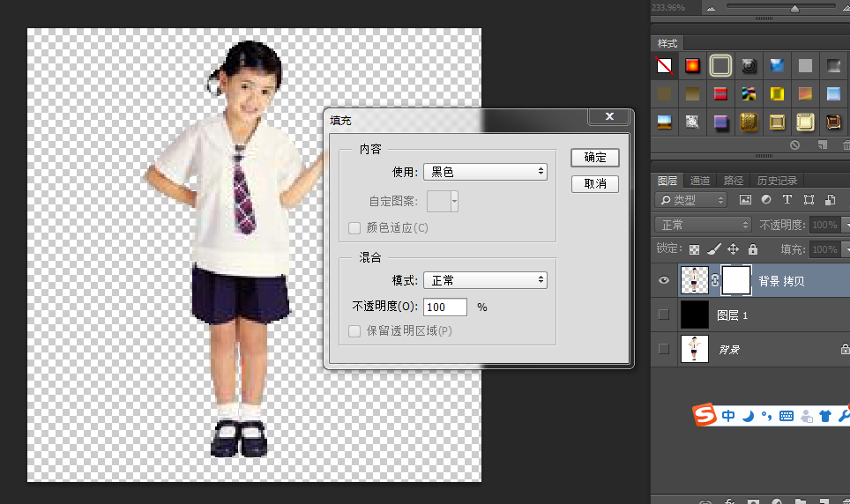Show the 图层 1 layer
850x504 pixels.
tap(665, 315)
